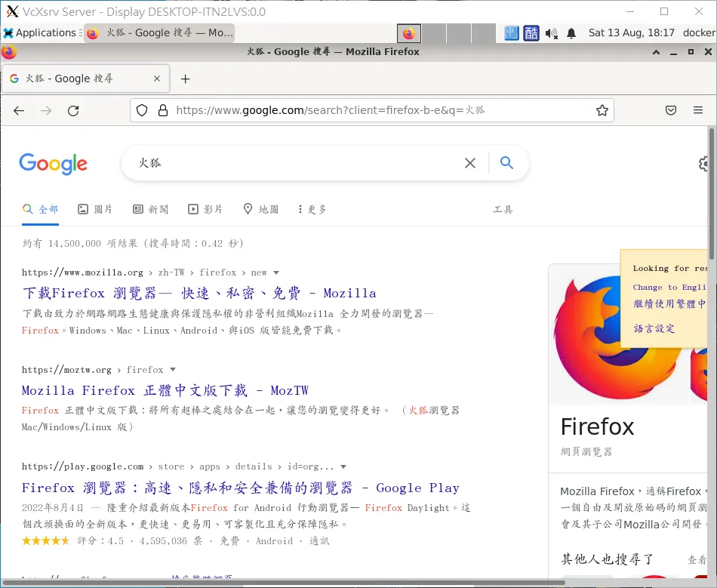Select the 全部 search tab

coord(40,209)
